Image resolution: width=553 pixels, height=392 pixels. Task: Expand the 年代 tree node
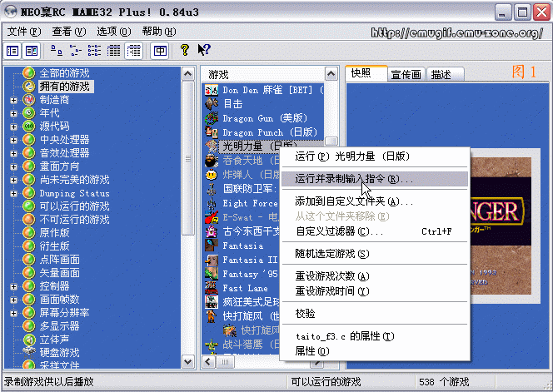[x=14, y=113]
